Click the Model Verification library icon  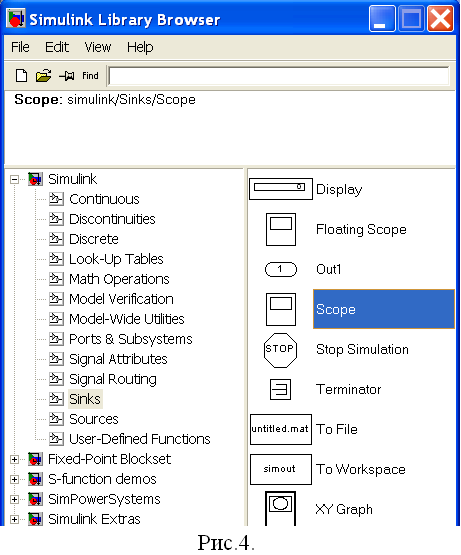point(56,299)
